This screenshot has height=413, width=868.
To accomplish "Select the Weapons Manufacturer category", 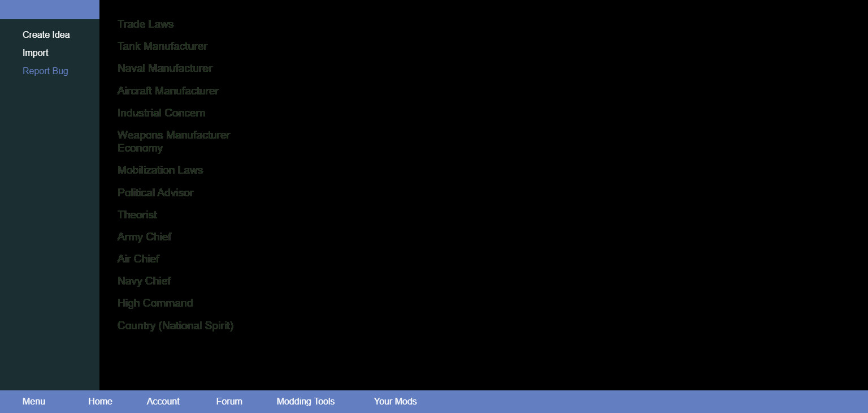I will point(173,135).
